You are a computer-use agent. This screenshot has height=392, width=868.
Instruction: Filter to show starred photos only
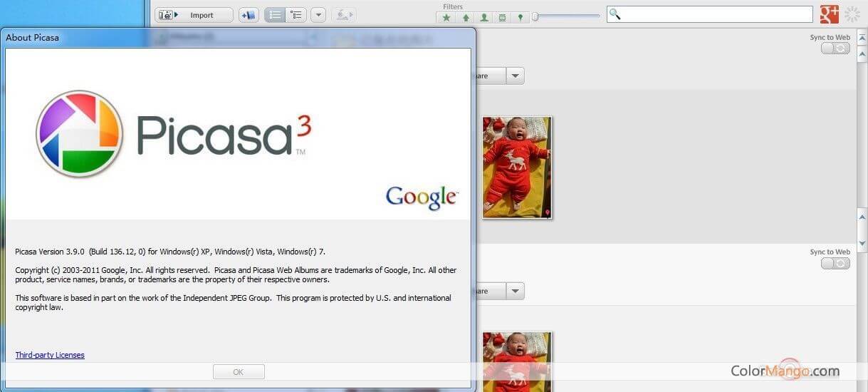(446, 18)
